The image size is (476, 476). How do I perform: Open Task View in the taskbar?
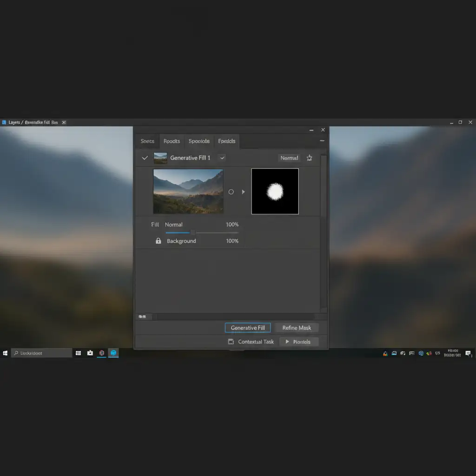[x=78, y=353]
